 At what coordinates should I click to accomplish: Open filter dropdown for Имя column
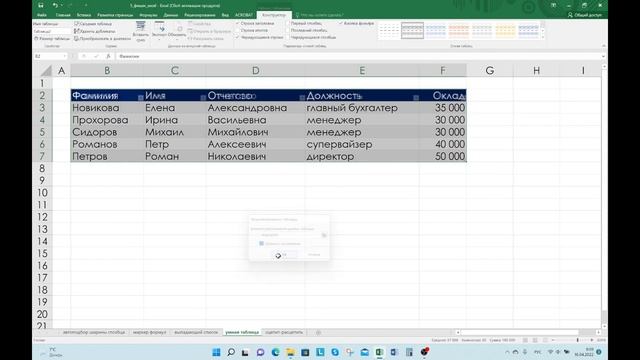coord(203,97)
